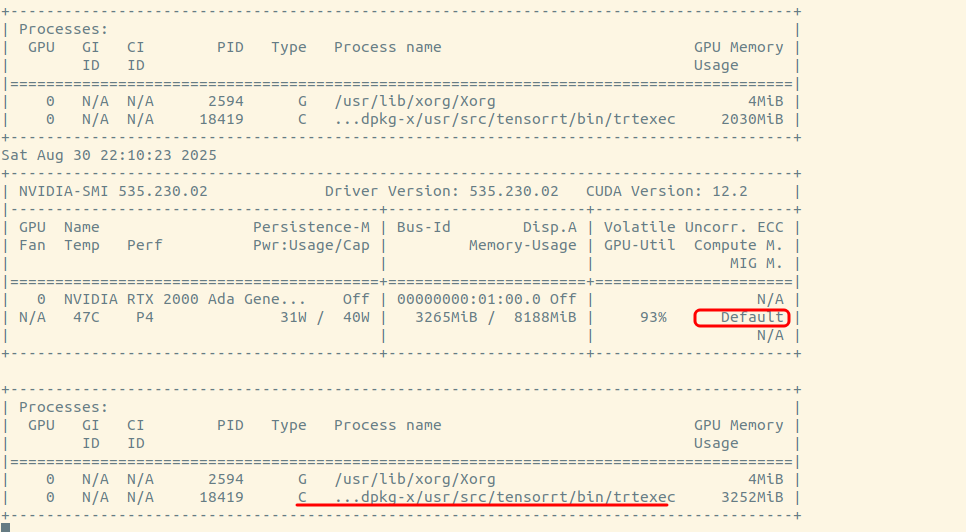Click the timestamp Sat Aug 30 22:10:23 2025
This screenshot has height=532, width=966.
[109, 155]
